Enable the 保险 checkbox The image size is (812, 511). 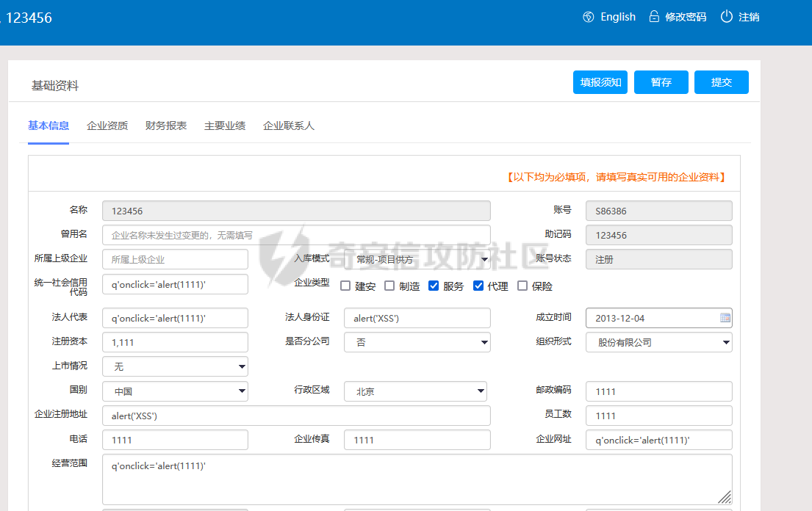pyautogui.click(x=522, y=286)
